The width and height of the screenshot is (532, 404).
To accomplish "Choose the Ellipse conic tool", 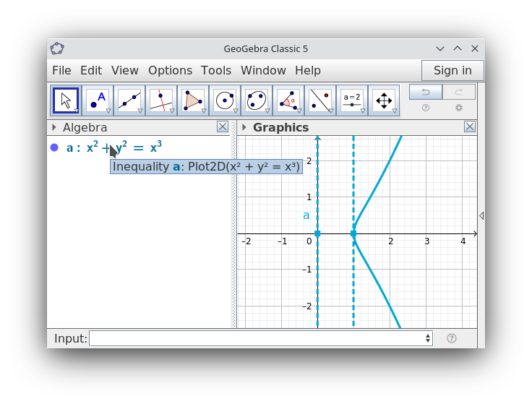I will tap(257, 100).
